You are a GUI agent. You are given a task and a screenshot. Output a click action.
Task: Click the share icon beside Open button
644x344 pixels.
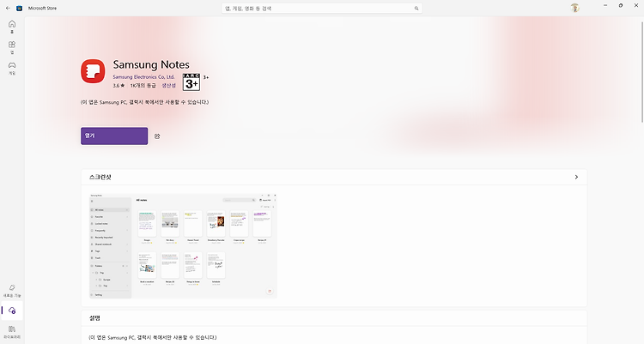coord(157,136)
